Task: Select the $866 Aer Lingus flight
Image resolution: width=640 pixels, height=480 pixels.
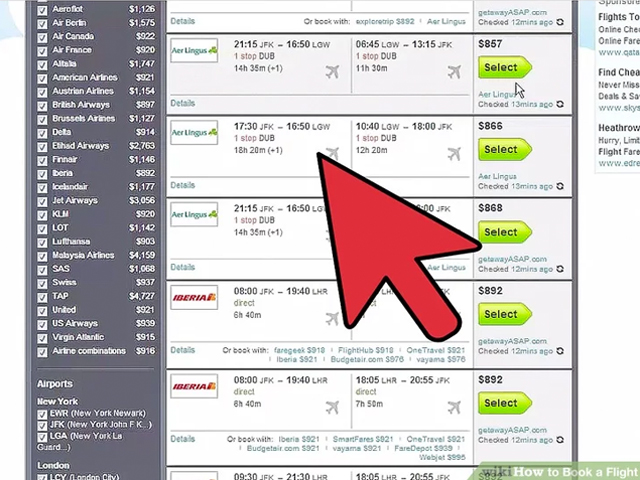Action: coord(504,150)
